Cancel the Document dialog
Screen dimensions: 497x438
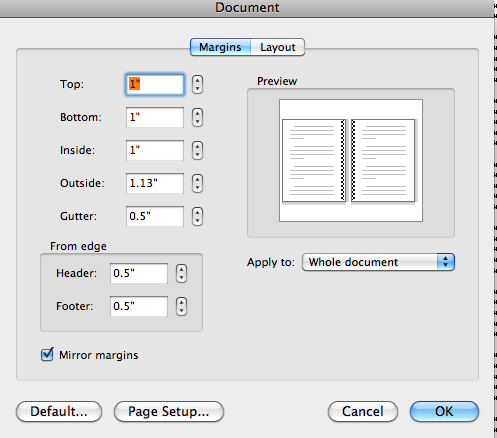tap(363, 411)
